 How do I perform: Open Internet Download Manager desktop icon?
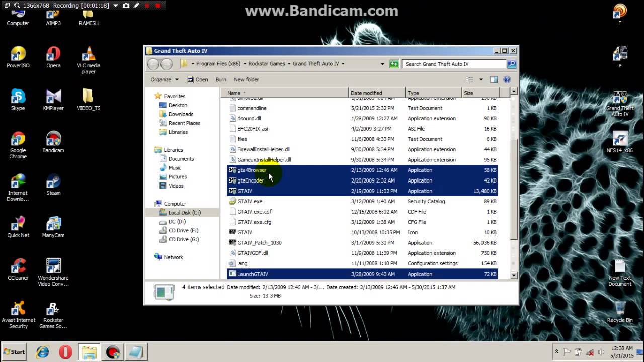(18, 187)
